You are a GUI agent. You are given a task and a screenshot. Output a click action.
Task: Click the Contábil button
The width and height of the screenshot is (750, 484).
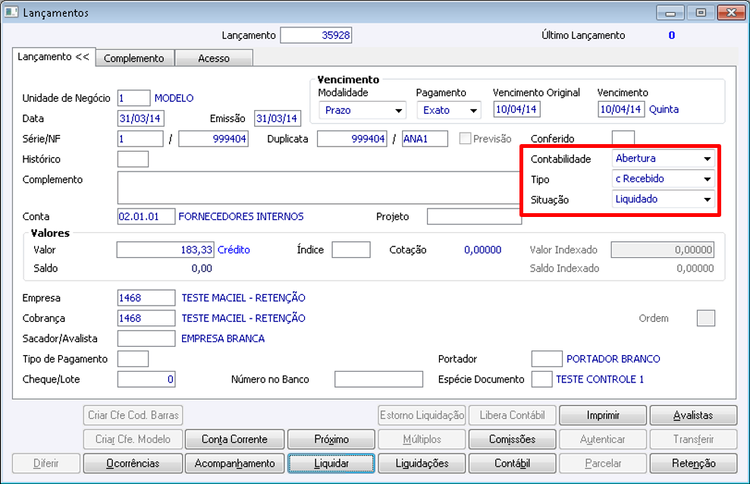tap(512, 463)
